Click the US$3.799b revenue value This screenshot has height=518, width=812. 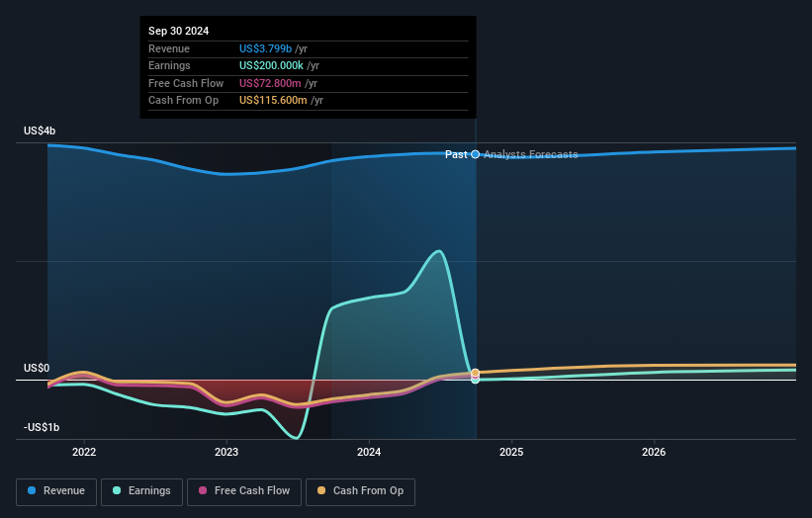click(x=265, y=48)
